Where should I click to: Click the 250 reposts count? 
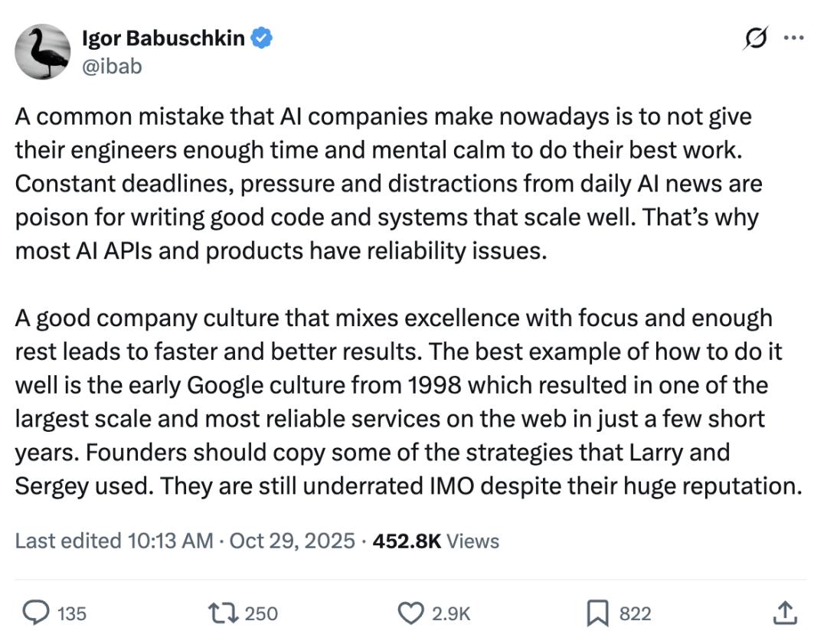[261, 613]
